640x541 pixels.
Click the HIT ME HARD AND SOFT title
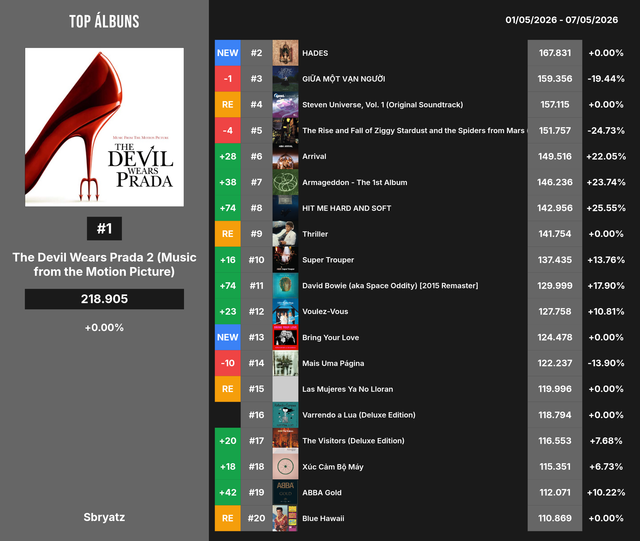[x=347, y=208]
